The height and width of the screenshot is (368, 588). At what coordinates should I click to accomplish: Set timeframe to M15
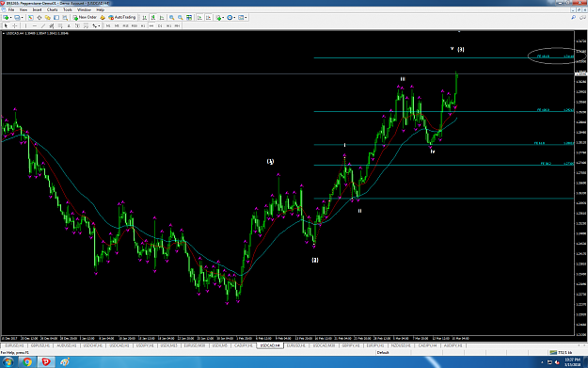click(125, 26)
